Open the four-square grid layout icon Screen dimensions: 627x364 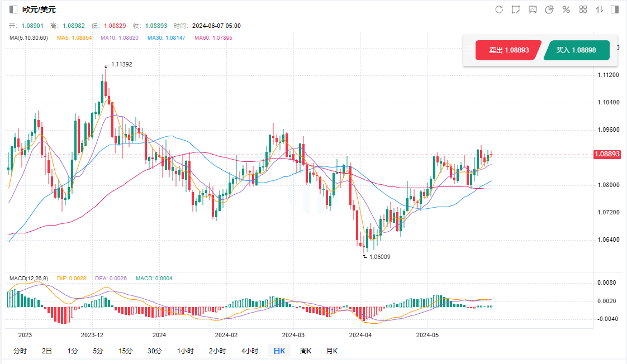(x=583, y=9)
